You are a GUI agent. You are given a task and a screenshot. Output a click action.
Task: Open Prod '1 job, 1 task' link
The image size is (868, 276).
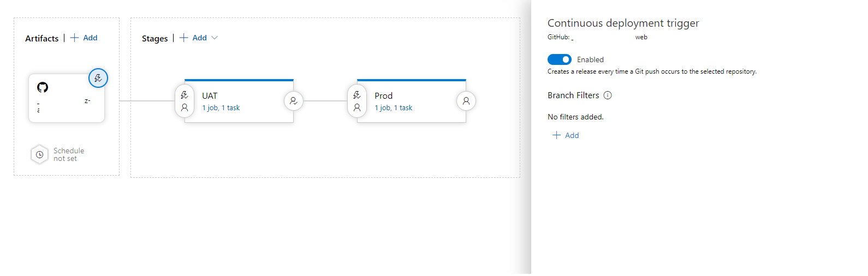394,108
